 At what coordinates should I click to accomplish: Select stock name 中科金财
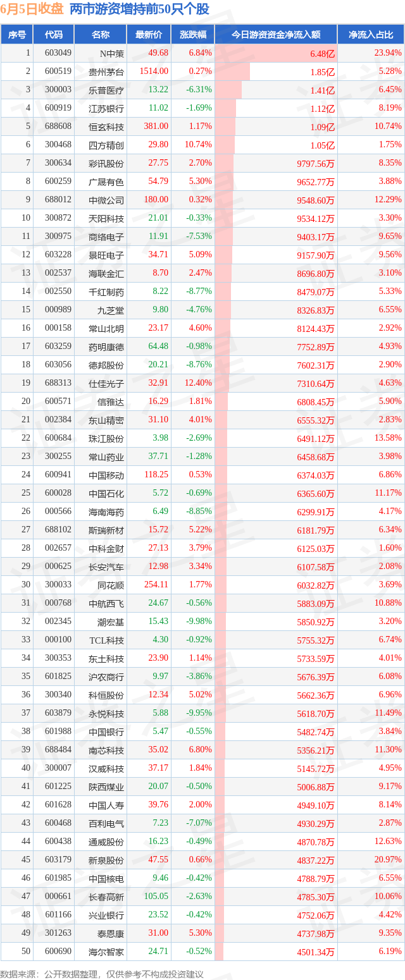click(106, 548)
